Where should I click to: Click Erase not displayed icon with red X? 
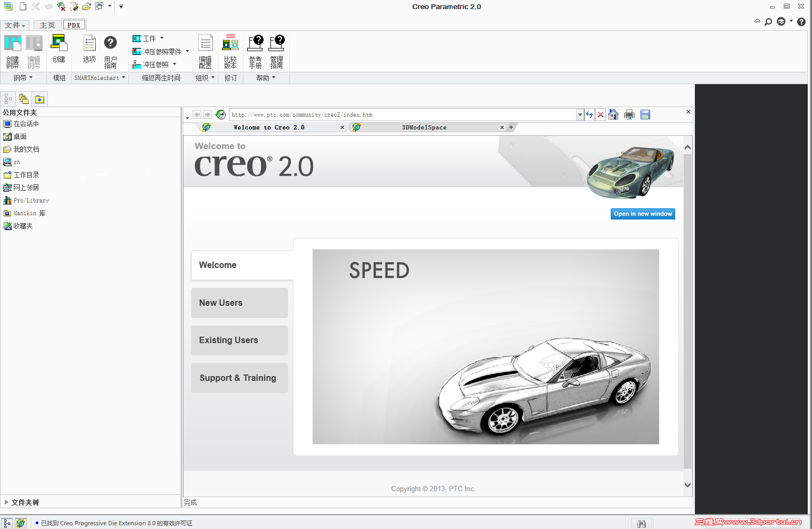click(61, 6)
